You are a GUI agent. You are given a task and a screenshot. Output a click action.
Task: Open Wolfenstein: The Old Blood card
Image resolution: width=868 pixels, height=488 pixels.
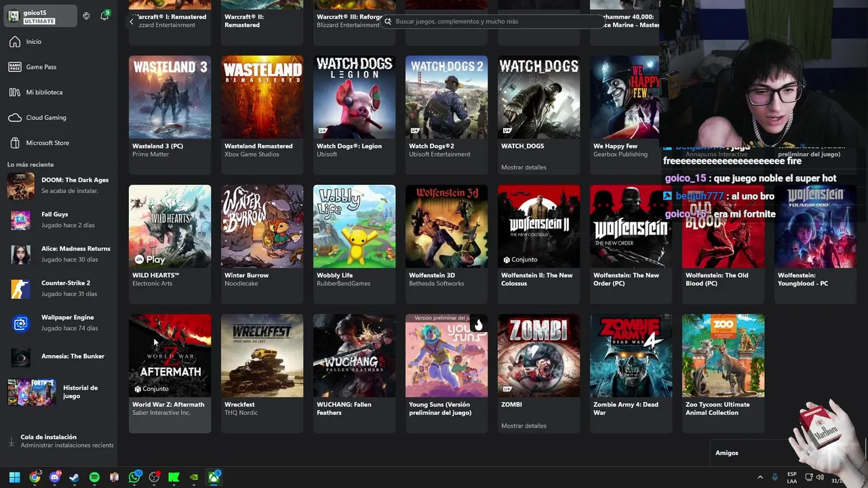[x=723, y=244]
